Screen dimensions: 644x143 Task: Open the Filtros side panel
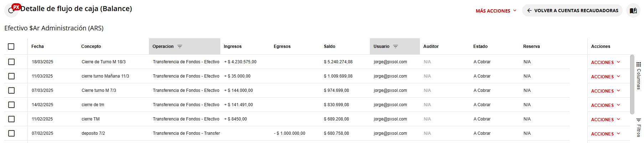click(638, 128)
